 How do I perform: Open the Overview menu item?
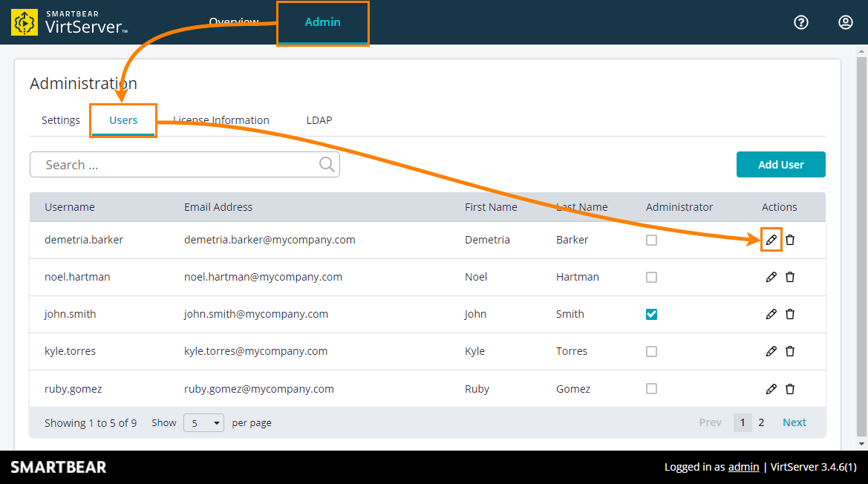click(x=234, y=22)
